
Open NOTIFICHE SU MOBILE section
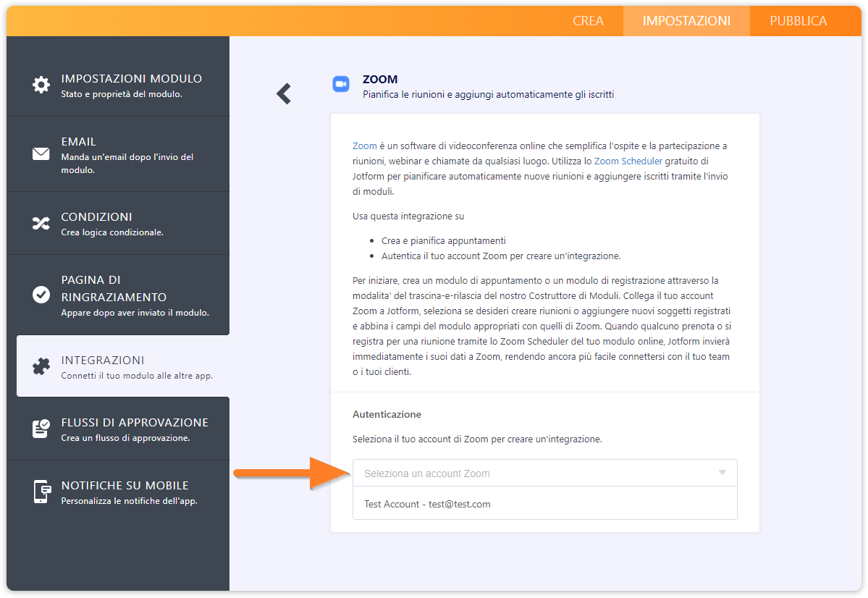pyautogui.click(x=118, y=492)
